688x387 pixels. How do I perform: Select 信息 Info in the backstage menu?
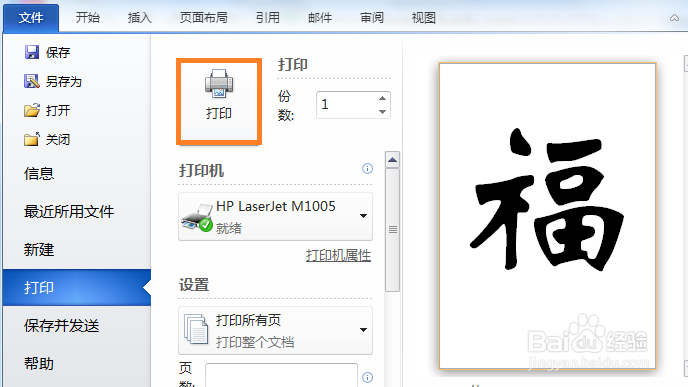coord(77,174)
